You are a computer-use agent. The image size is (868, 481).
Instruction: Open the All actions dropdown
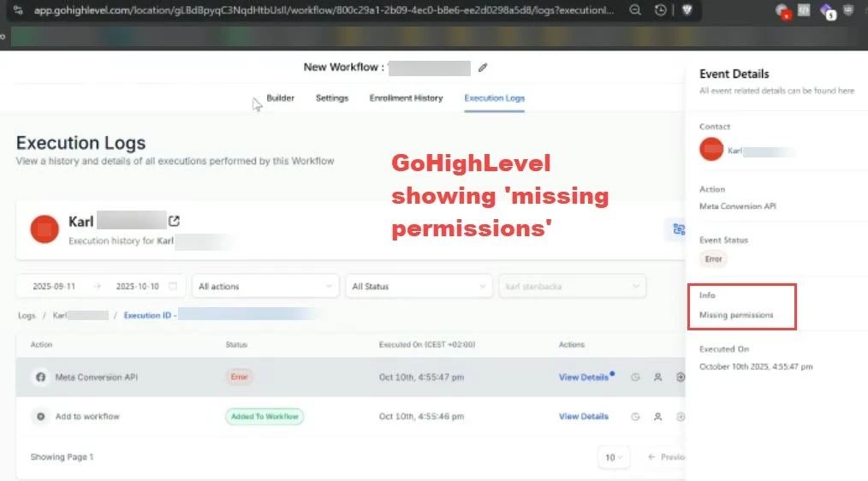[265, 286]
